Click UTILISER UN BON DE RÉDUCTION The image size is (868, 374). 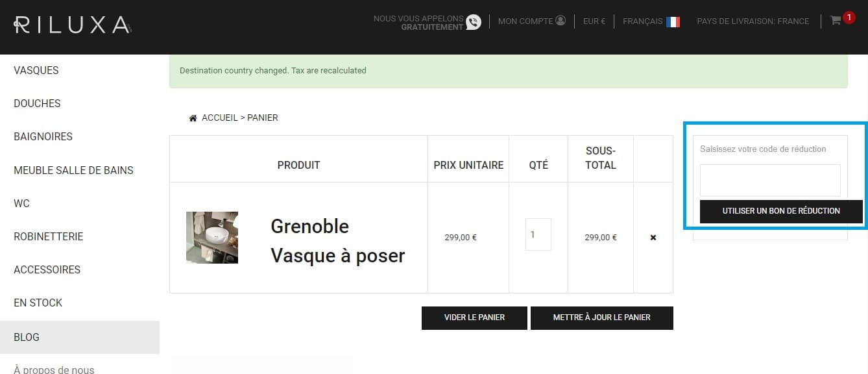[x=780, y=211]
